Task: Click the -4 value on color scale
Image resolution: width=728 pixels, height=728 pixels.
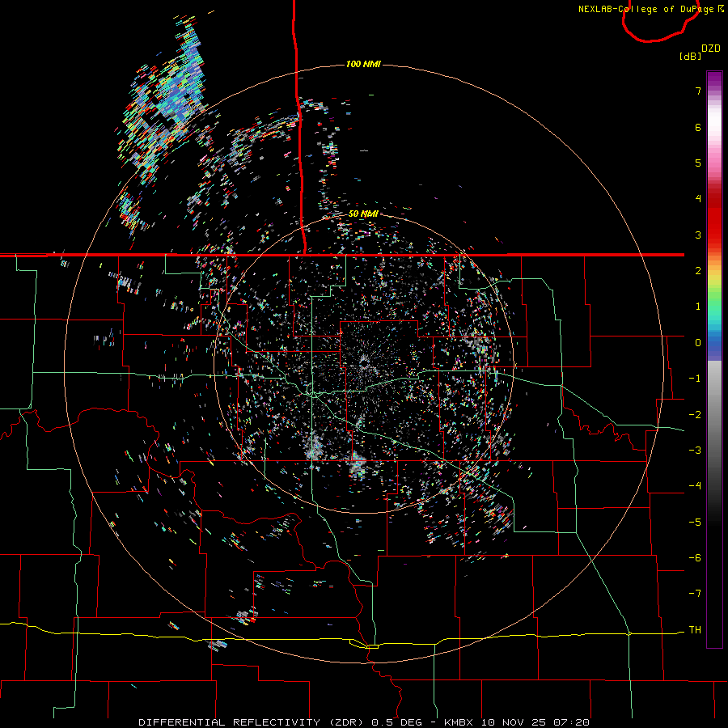Action: (x=695, y=486)
